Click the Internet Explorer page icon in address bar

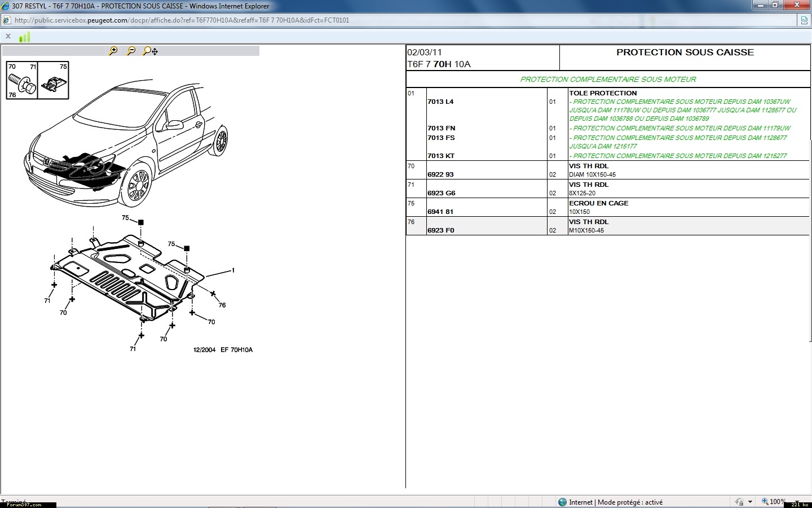6,20
